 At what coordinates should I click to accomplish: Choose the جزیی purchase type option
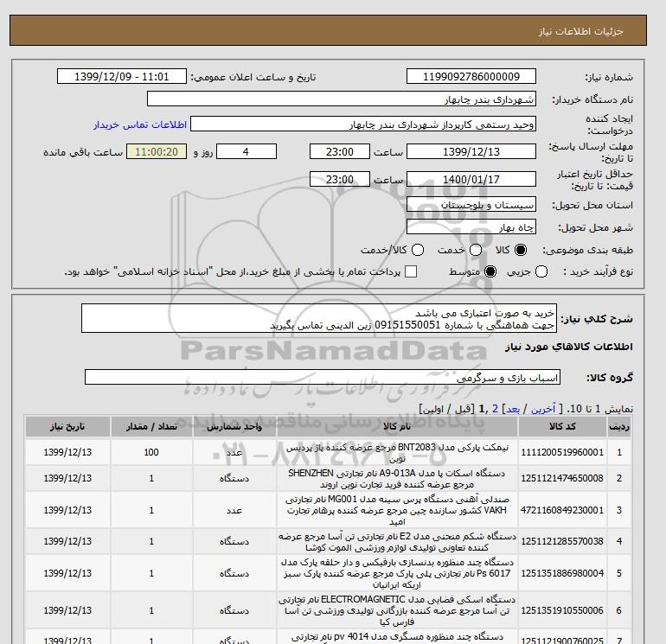pos(541,271)
